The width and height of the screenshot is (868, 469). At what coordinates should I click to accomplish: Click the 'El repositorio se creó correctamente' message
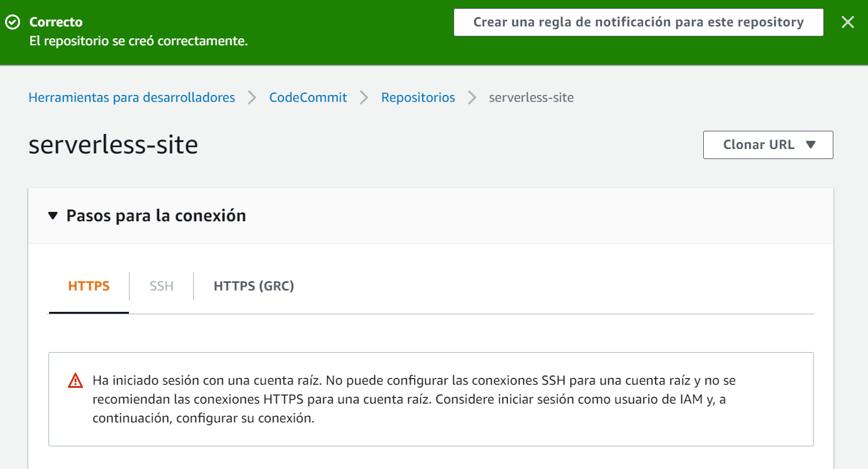(x=138, y=41)
